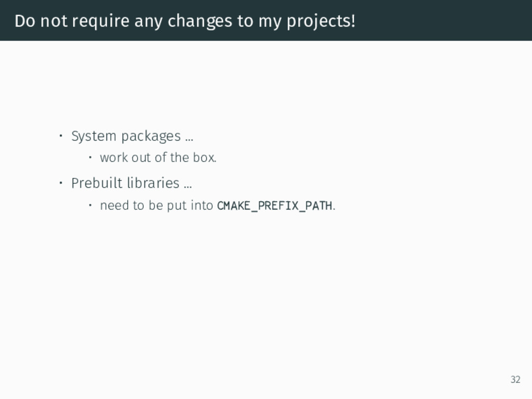Click the small bullet before 'need to be'
The image size is (532, 399).
click(x=90, y=205)
